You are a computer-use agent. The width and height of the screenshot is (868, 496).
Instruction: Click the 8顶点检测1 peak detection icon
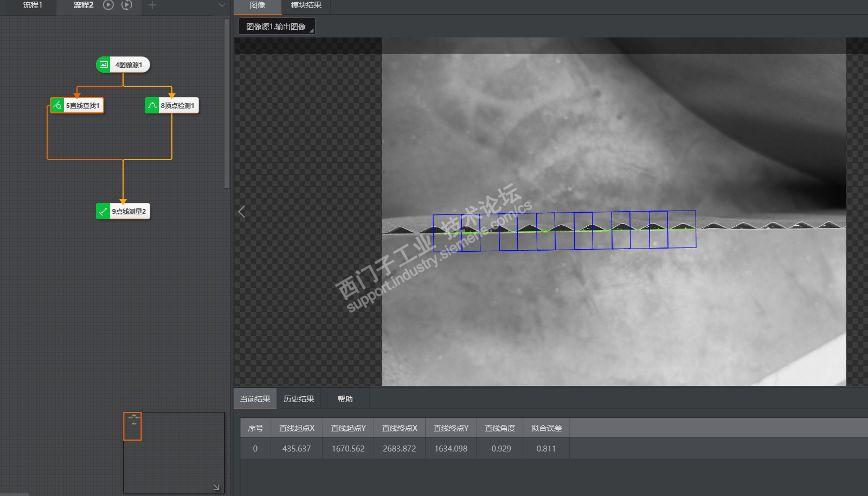tap(152, 105)
